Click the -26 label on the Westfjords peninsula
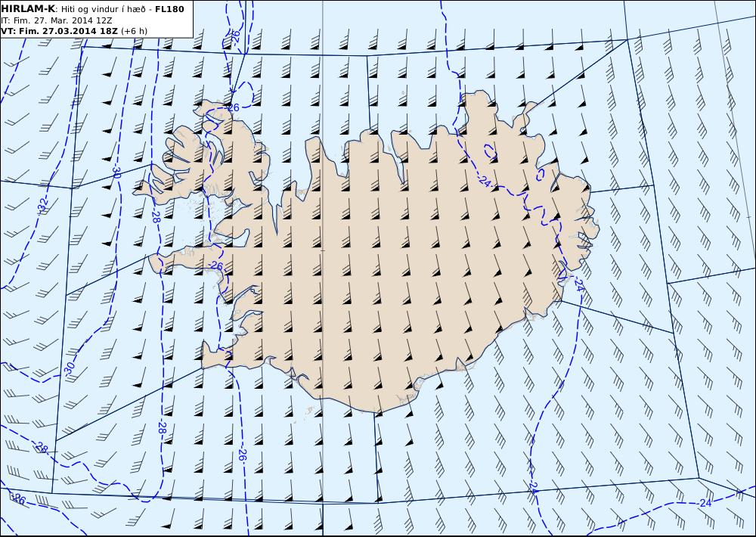Viewport: 756px width, 537px height. [232, 107]
